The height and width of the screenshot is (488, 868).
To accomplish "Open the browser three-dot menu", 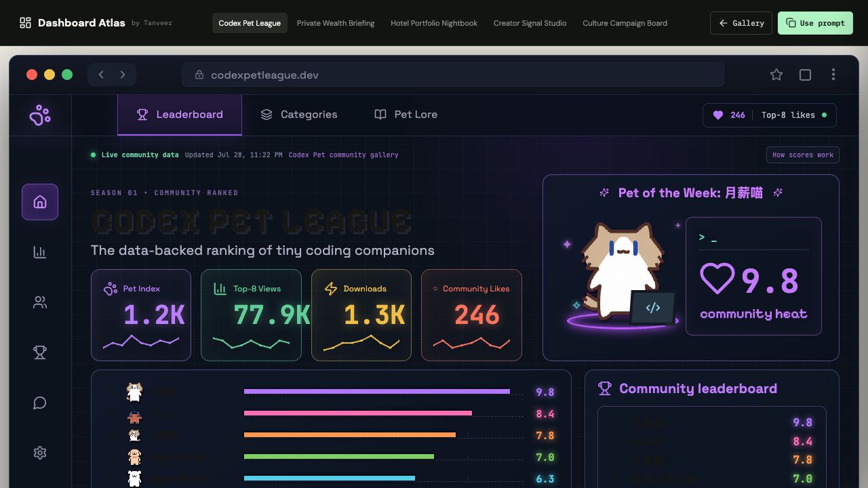I will coord(833,75).
